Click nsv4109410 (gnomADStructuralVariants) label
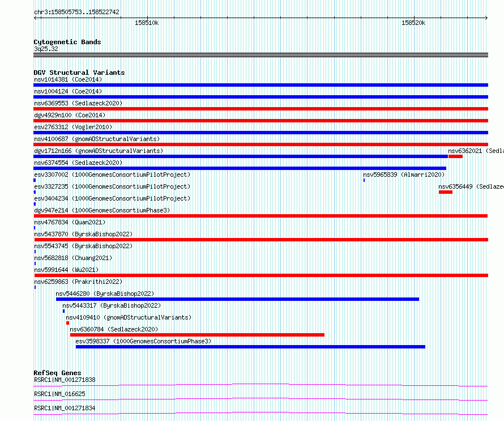Screen dimensions: 504x421 [129, 317]
